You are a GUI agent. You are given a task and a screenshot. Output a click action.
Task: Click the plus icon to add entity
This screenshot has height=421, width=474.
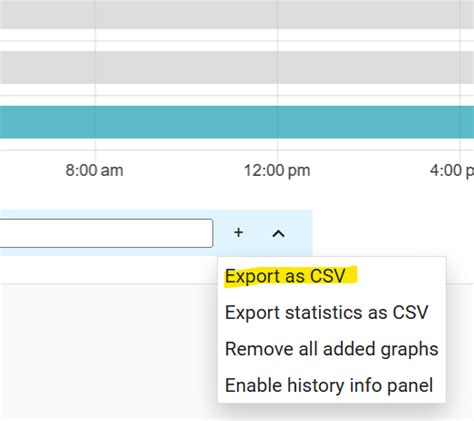tap(238, 232)
